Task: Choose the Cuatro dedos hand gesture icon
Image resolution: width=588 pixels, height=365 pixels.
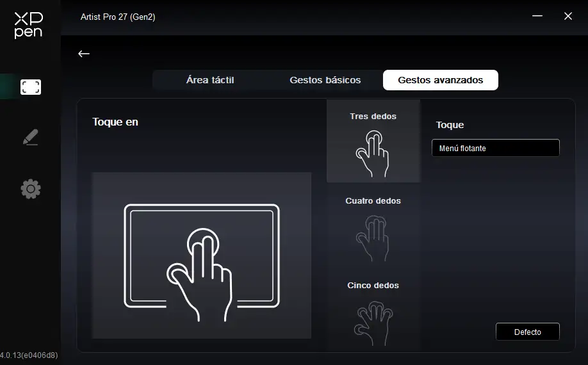Action: [373, 237]
